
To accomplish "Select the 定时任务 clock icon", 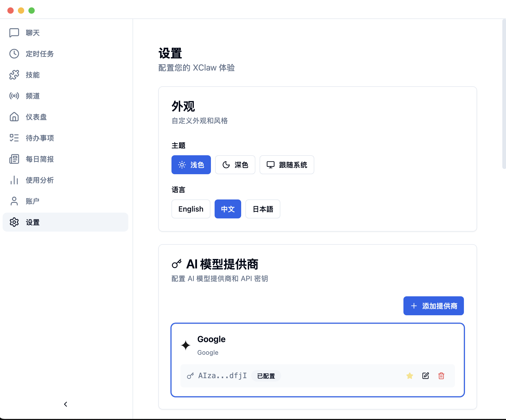I will pyautogui.click(x=14, y=54).
